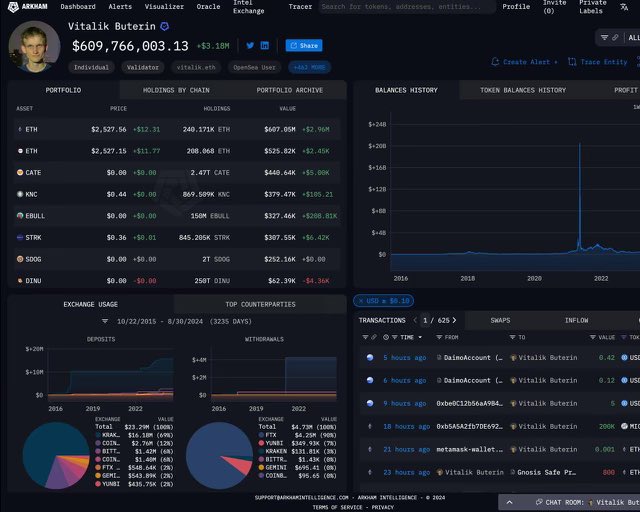Filter transactions by TO column funnel
The image size is (640, 512).
tap(512, 337)
